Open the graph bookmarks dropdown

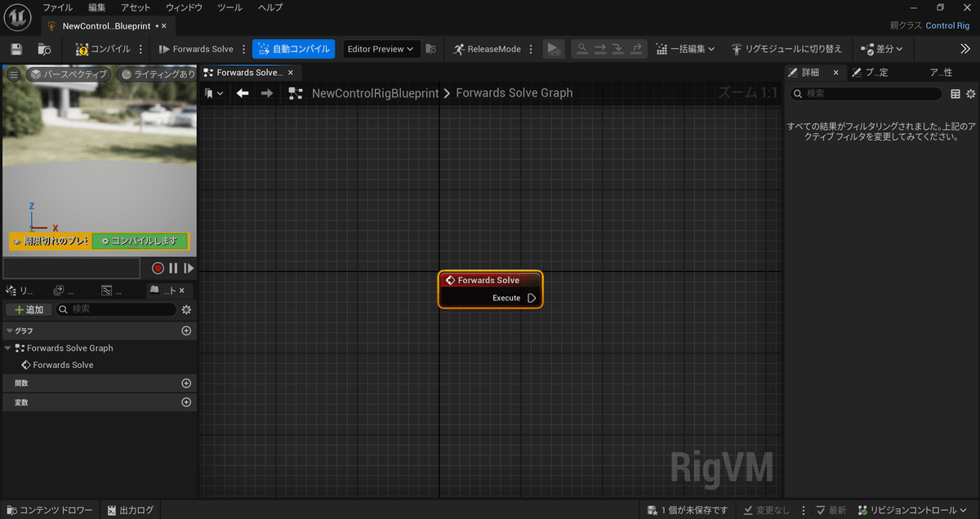click(214, 94)
